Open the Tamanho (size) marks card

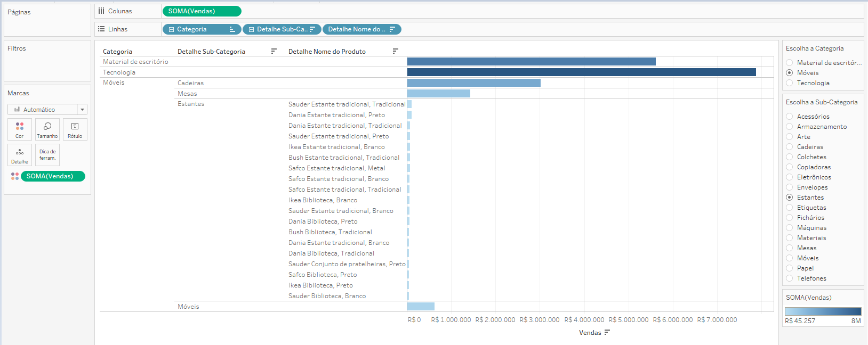[47, 129]
